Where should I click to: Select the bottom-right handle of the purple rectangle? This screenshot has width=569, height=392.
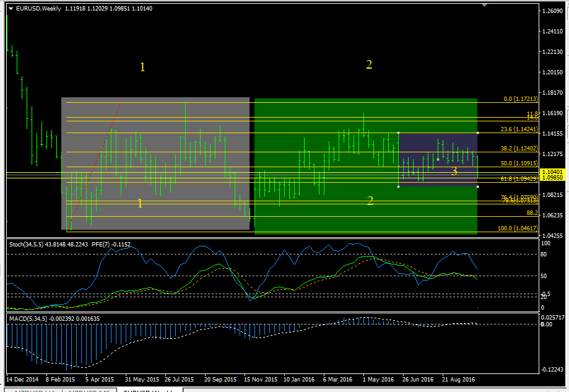pos(477,186)
